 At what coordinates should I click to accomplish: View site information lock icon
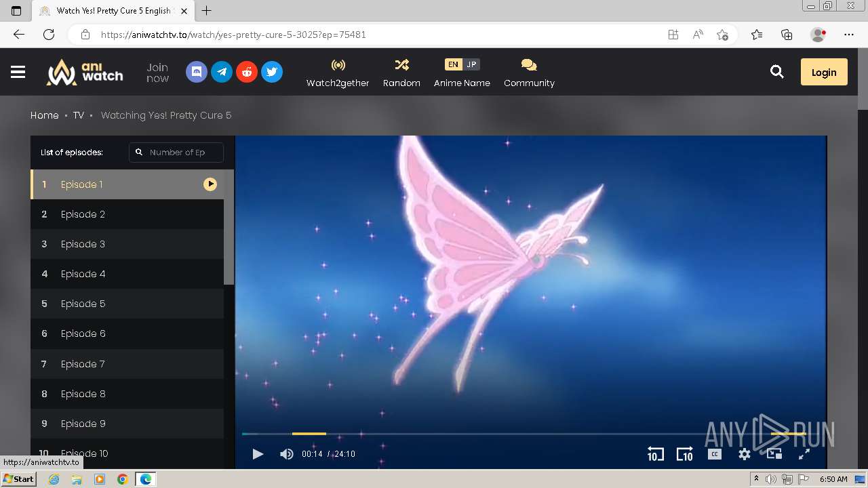pyautogui.click(x=85, y=35)
